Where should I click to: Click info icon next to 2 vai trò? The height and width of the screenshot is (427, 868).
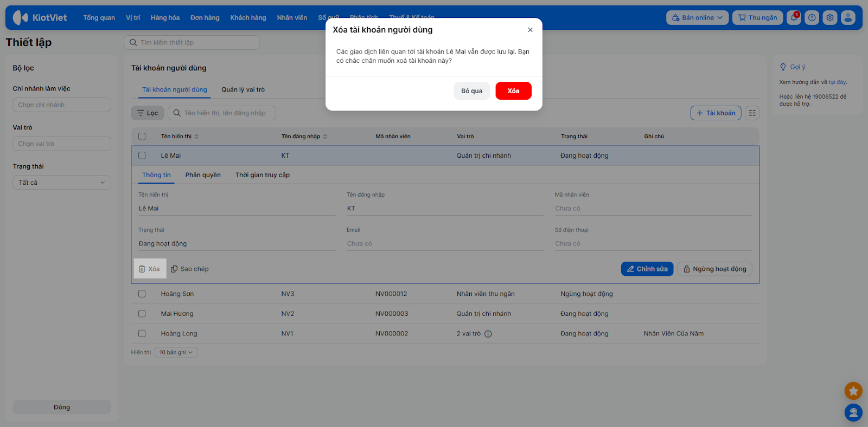click(x=488, y=334)
